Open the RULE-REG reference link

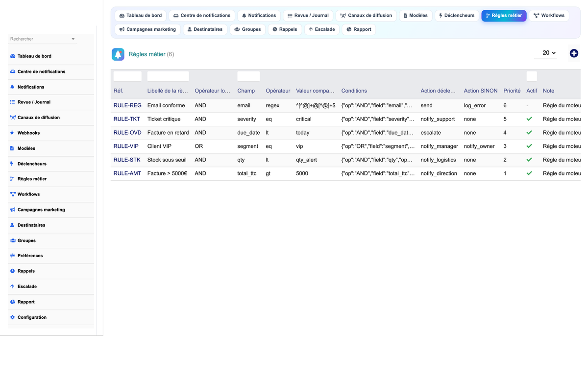point(127,105)
